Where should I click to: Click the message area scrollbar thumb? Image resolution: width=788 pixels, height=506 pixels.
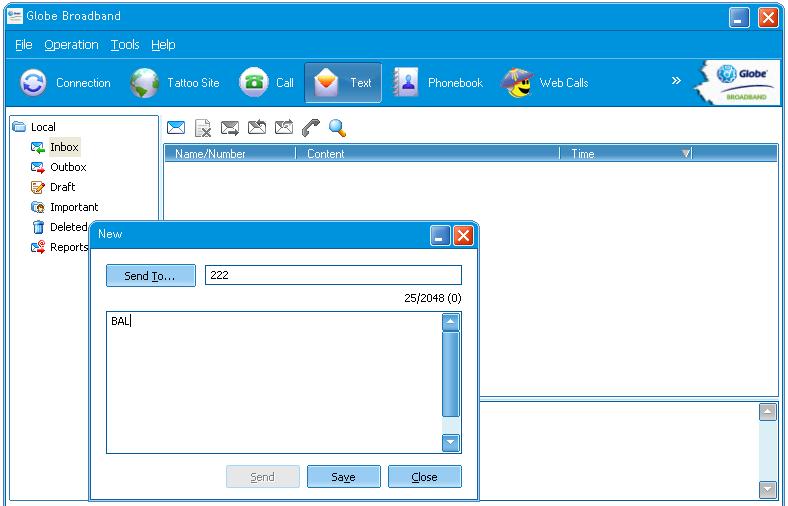coord(451,374)
